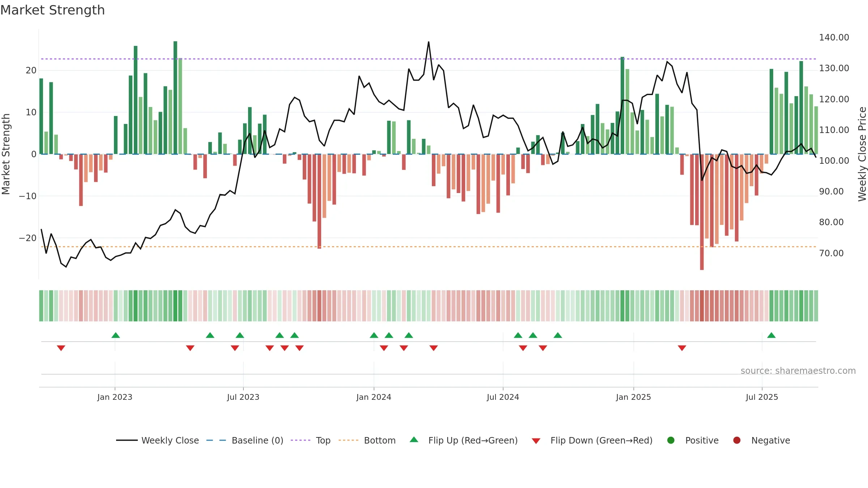Toggle the orange dotted Bottom legend entry
Image resolution: width=868 pixels, height=488 pixels.
click(367, 440)
